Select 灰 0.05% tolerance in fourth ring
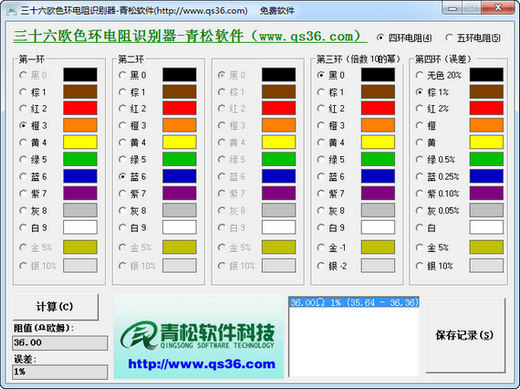The height and width of the screenshot is (389, 520). pos(437,211)
